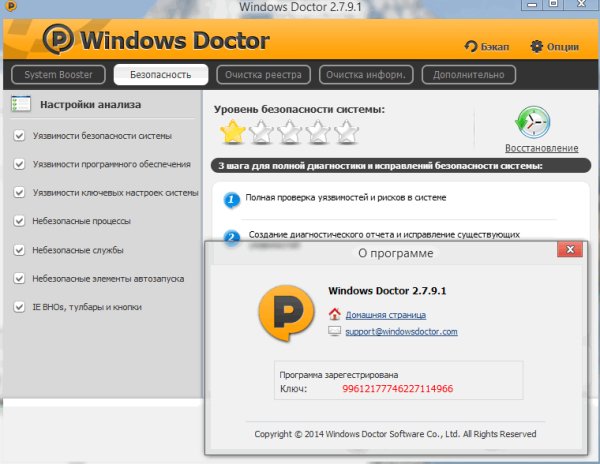Viewport: 600px width, 464px height.
Task: Click the step 2 blue number icon
Action: pos(232,237)
